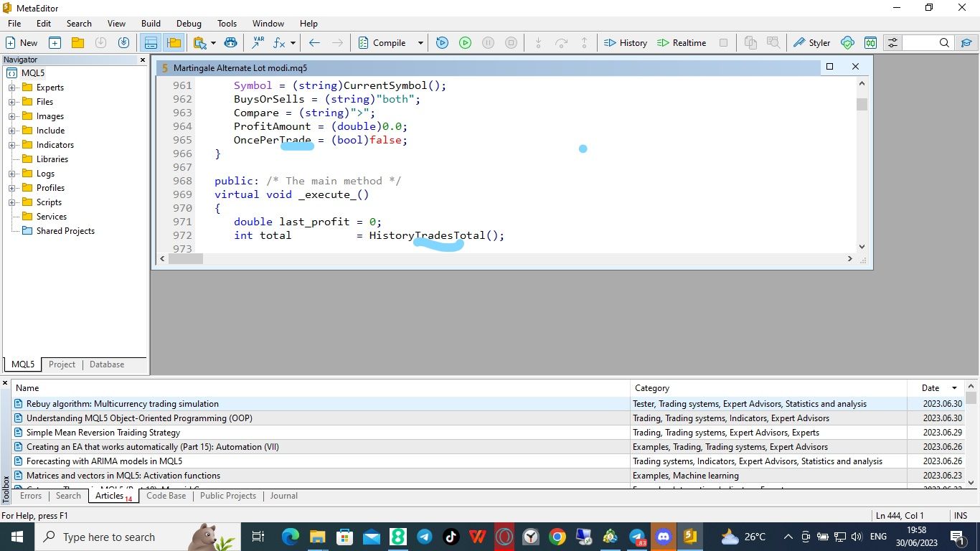Open the Compile dropdown arrow
Image resolution: width=980 pixels, height=551 pixels.
(x=420, y=43)
